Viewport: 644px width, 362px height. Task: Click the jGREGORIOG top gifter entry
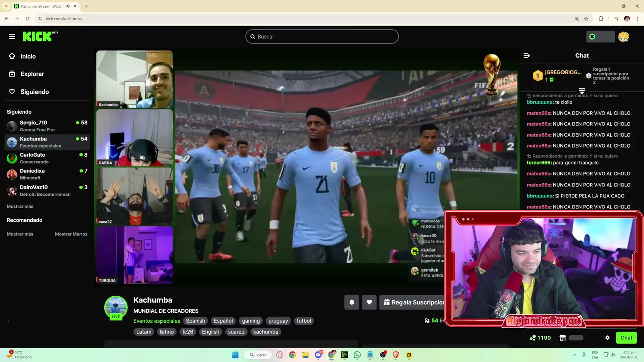tap(557, 76)
